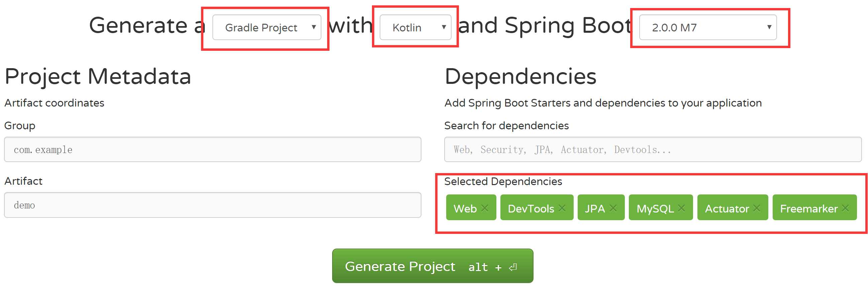This screenshot has width=868, height=287.
Task: Click the Dependencies heading
Action: click(520, 77)
